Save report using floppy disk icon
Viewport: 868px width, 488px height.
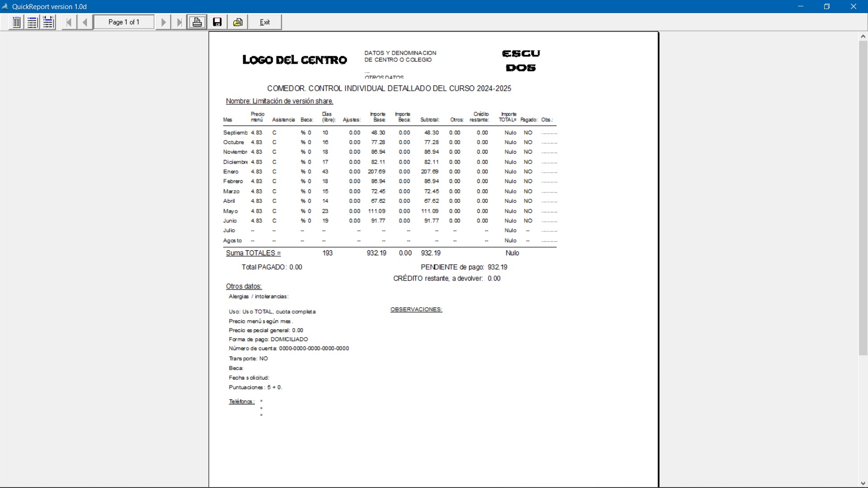pos(217,22)
